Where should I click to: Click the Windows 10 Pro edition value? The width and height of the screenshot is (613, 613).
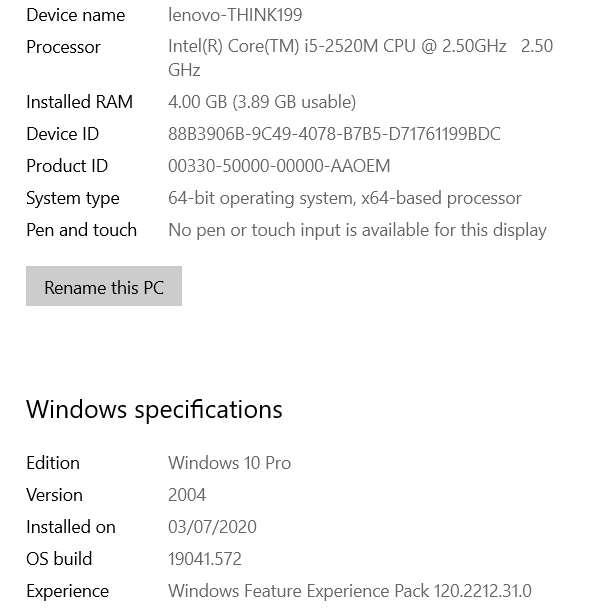[229, 463]
